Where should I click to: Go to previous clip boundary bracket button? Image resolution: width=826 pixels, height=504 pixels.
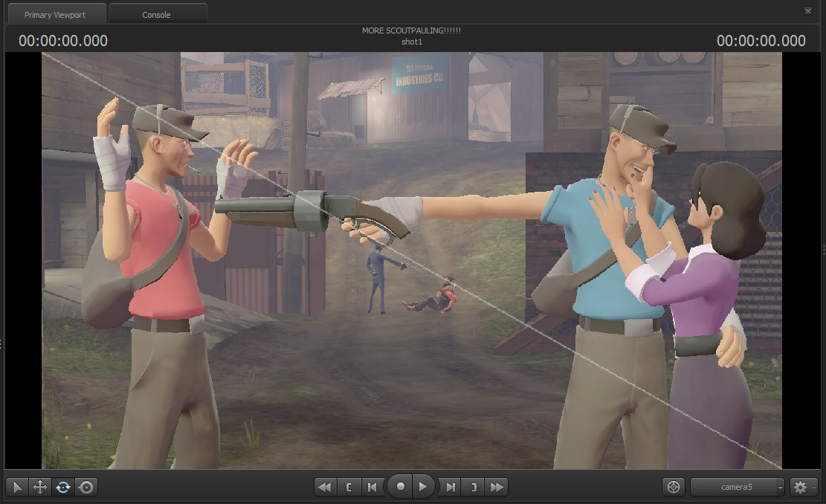[x=349, y=487]
